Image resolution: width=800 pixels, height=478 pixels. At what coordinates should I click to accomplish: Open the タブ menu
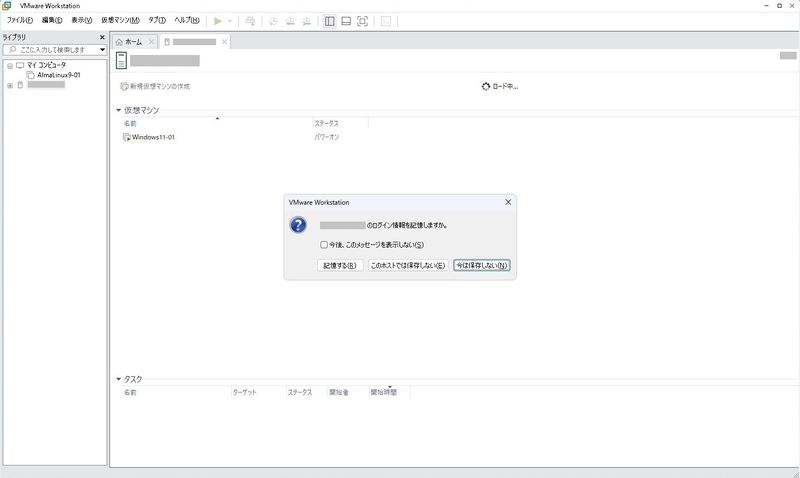157,20
